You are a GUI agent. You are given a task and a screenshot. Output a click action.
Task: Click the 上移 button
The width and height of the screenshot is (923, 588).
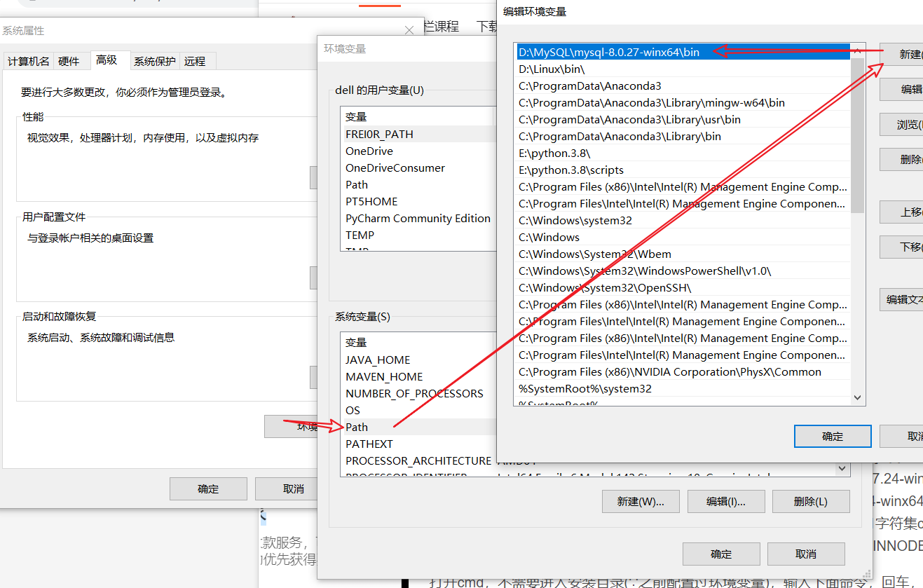tap(901, 212)
